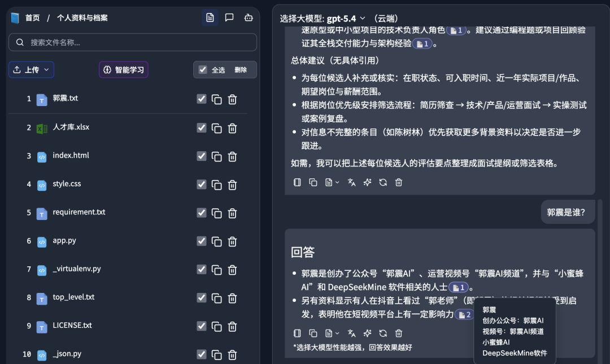This screenshot has width=610, height=364.
Task: Toggle the 全选 select-all checkbox
Action: (202, 69)
